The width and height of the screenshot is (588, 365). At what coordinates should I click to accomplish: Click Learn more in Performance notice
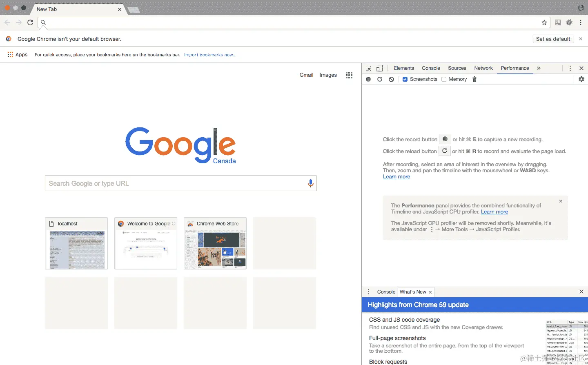pos(494,212)
